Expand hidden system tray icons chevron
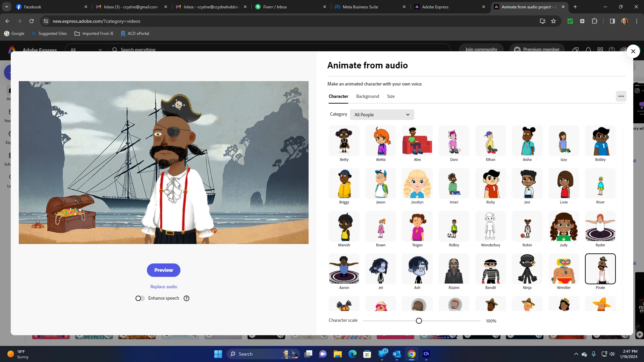644x362 pixels. click(576, 354)
